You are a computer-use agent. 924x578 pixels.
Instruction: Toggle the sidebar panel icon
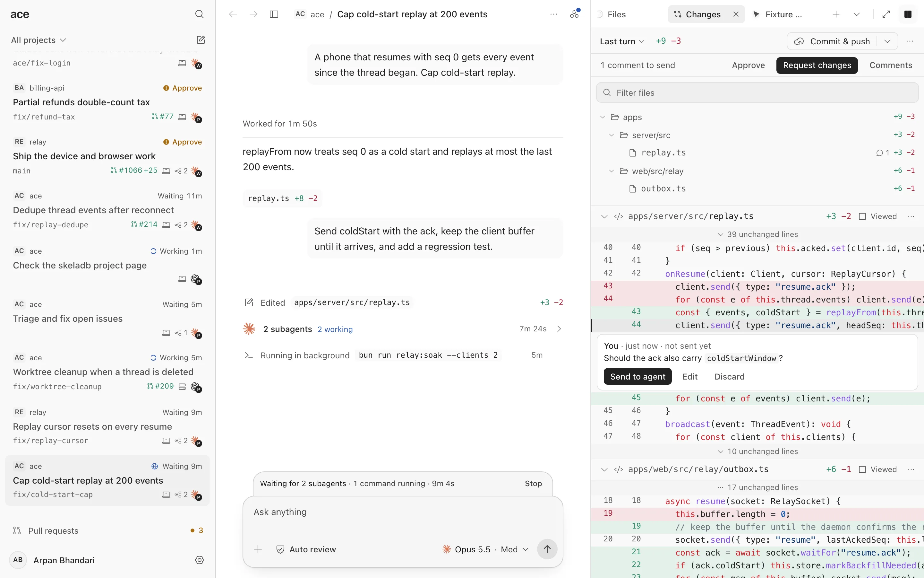(274, 14)
